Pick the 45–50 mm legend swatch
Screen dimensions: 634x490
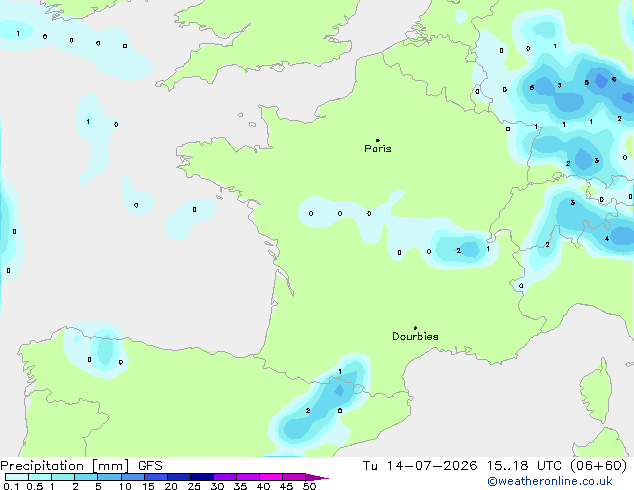click(294, 477)
